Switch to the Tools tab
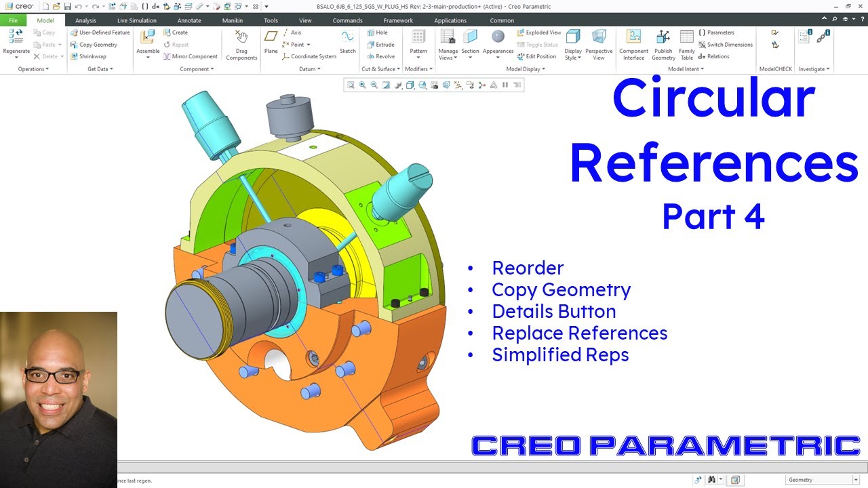 271,20
